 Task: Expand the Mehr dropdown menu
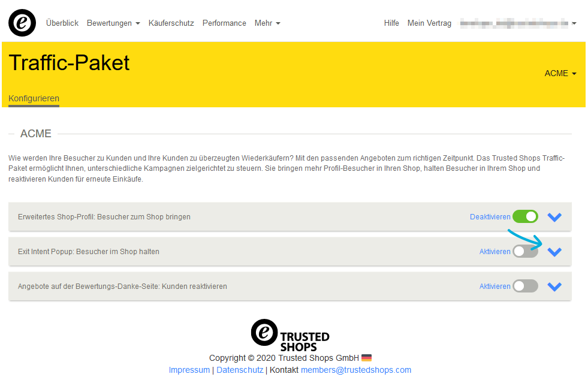tap(267, 23)
